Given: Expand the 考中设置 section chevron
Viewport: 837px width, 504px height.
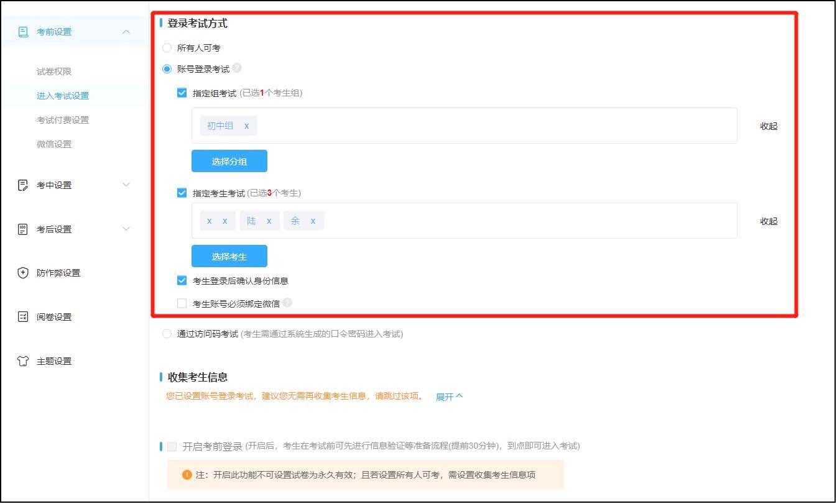Looking at the screenshot, I should point(127,185).
